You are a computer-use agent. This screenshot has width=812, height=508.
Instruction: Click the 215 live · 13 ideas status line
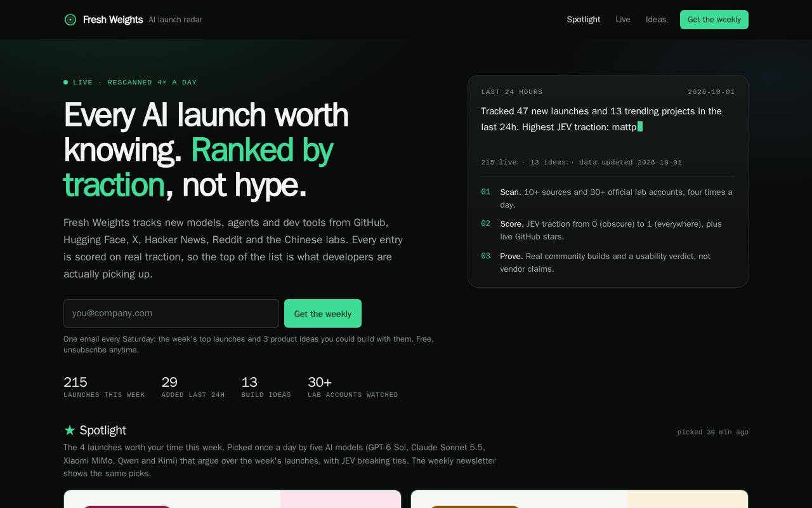click(582, 163)
